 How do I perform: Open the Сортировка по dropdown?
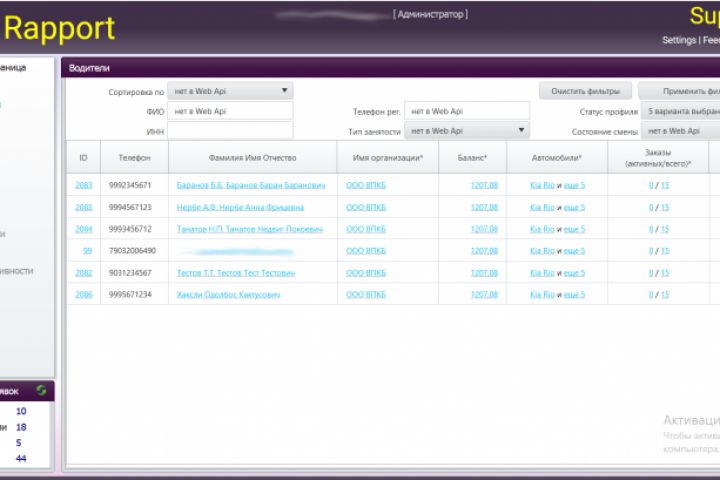(230, 91)
